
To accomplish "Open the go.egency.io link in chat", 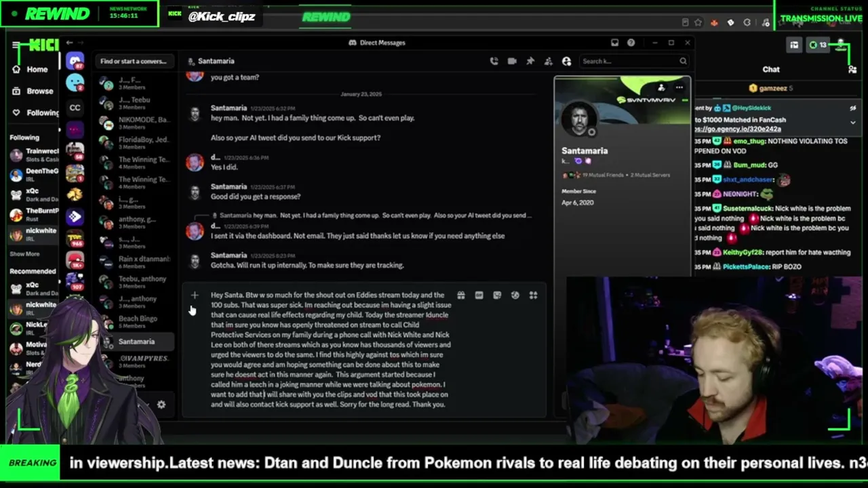I will pyautogui.click(x=738, y=129).
